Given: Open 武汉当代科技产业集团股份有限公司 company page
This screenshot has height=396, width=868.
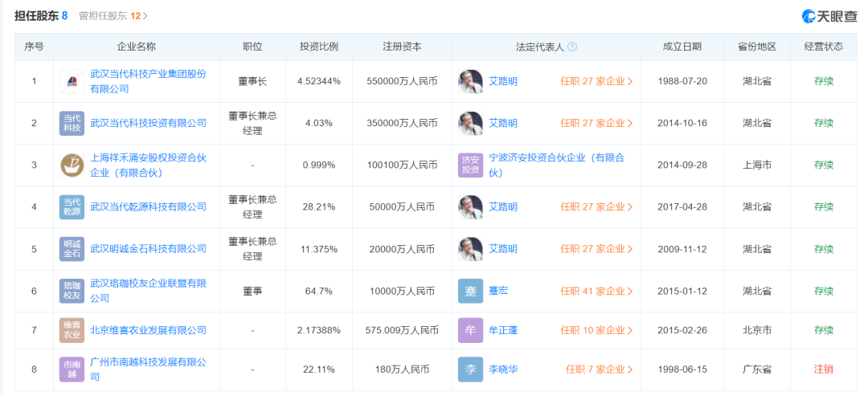Looking at the screenshot, I should pyautogui.click(x=148, y=81).
